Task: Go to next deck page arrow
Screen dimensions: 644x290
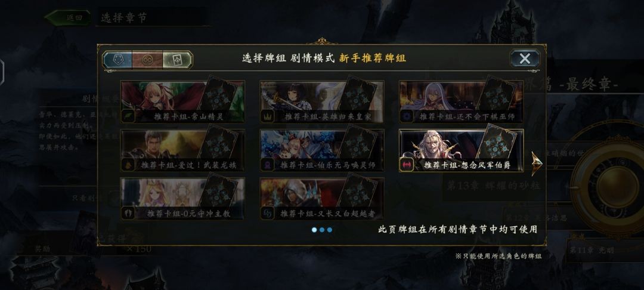Action: pos(537,163)
